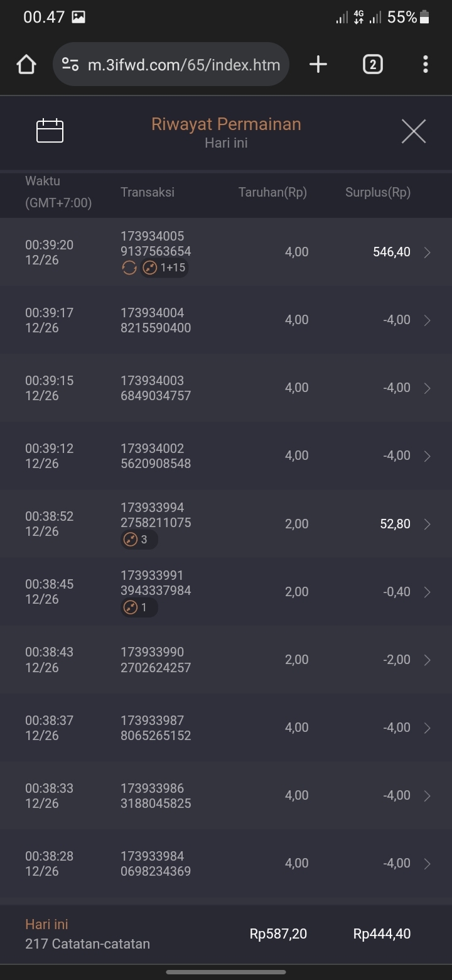
Task: Tap the browser home icon
Action: [x=26, y=64]
